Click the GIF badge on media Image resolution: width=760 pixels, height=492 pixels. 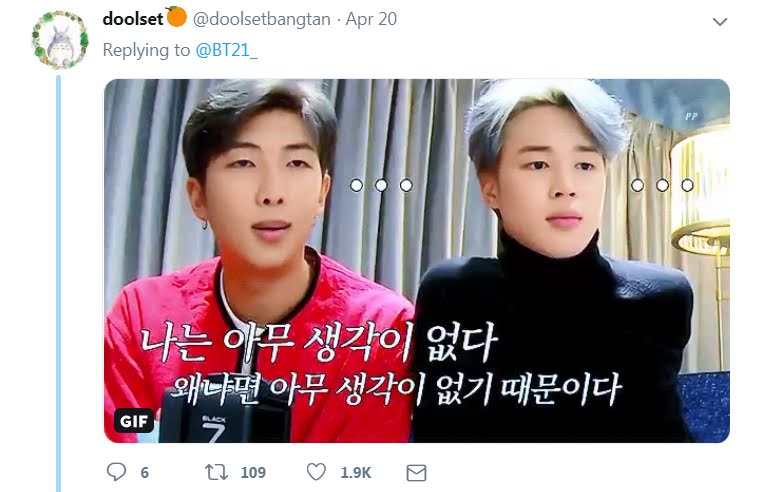[134, 421]
